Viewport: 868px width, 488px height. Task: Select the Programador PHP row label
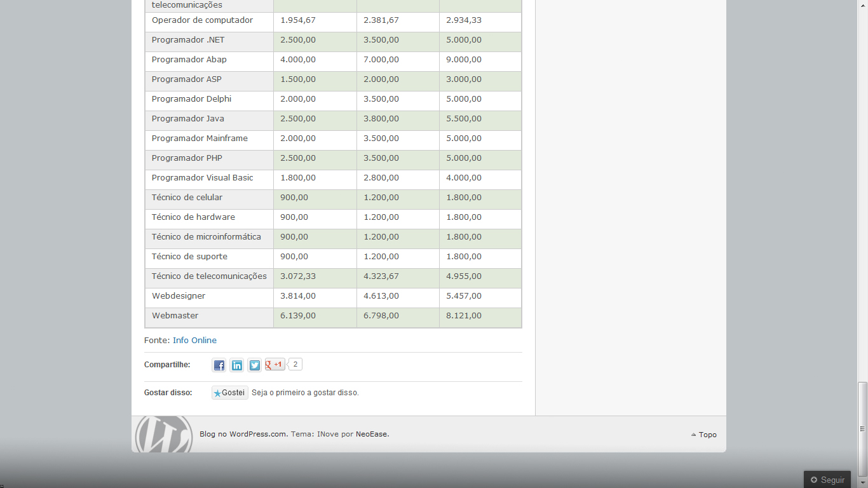(187, 158)
